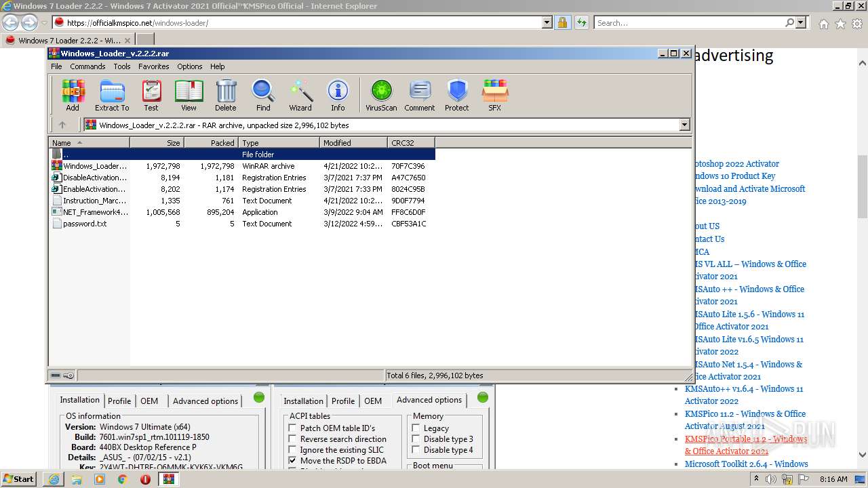Open Windows Explorer folder in taskbar
Screen dimensions: 868x488
click(x=77, y=479)
